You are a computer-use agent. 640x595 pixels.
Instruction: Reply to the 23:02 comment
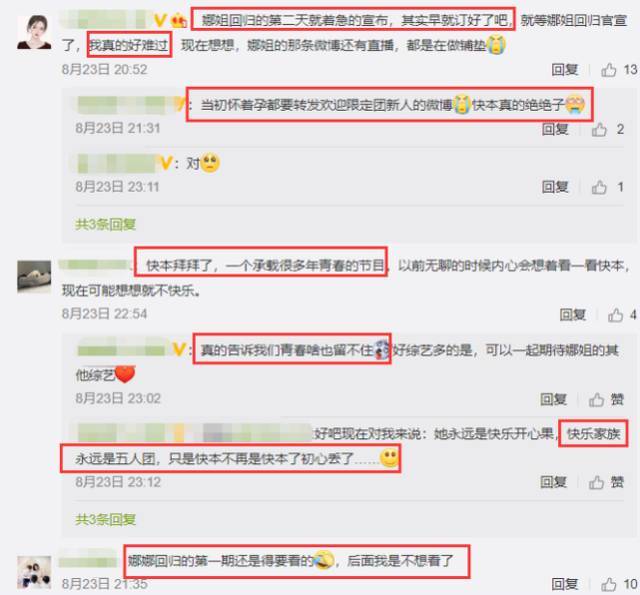[553, 400]
